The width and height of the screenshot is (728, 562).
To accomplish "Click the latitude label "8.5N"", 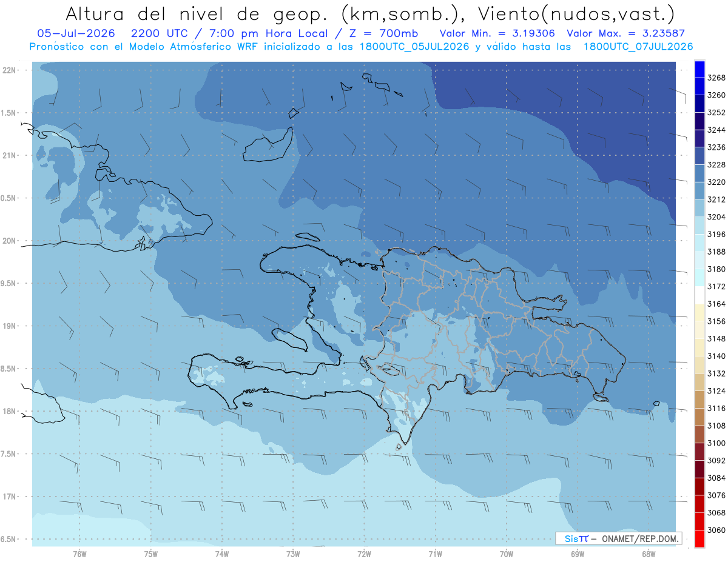I will 8,369.
